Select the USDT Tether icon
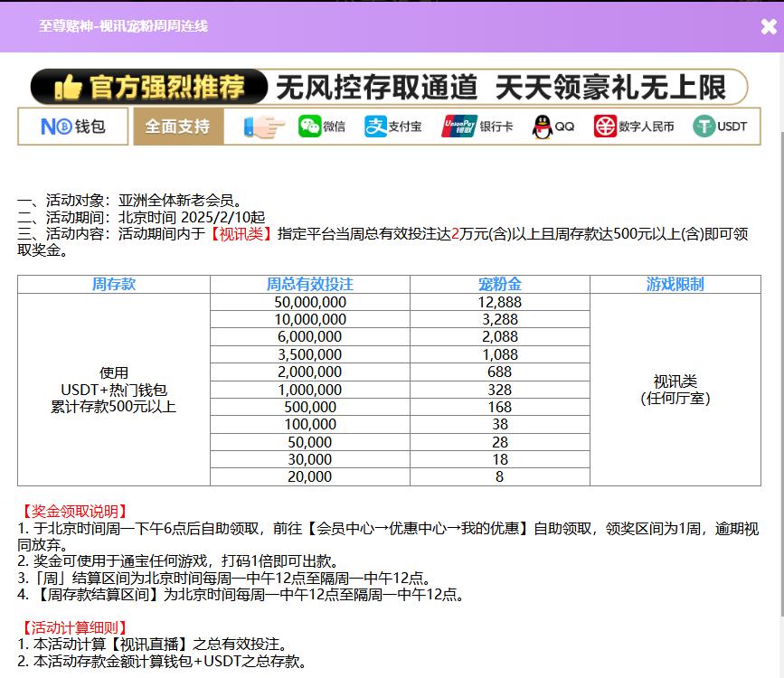Screen dimensions: 784x678 point(704,127)
